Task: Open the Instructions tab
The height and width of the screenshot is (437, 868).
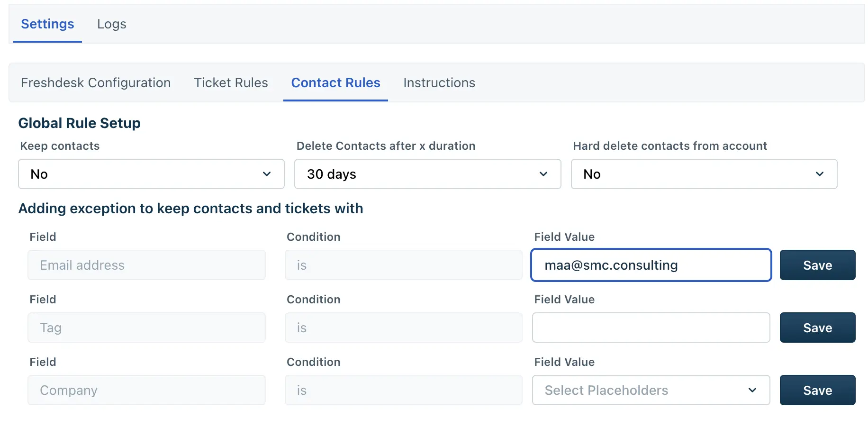Action: [x=439, y=83]
